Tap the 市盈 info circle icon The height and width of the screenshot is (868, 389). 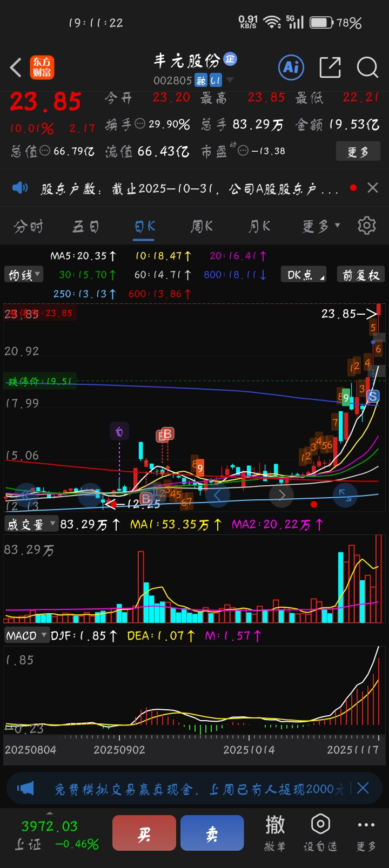(x=243, y=151)
